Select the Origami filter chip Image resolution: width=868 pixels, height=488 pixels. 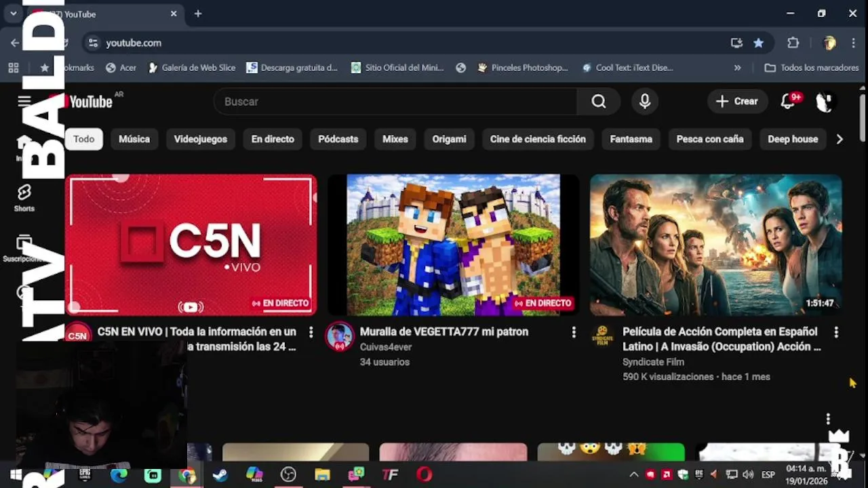(450, 139)
